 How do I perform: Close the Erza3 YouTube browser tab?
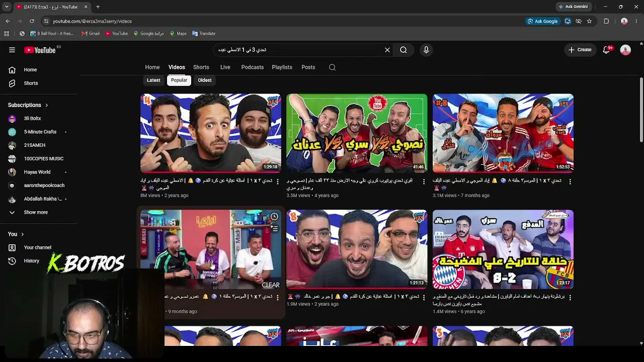(x=86, y=7)
